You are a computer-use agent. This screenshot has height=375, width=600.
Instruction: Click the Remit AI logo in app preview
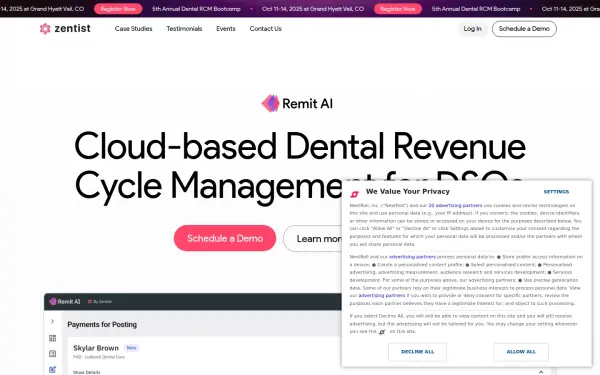[x=65, y=302]
